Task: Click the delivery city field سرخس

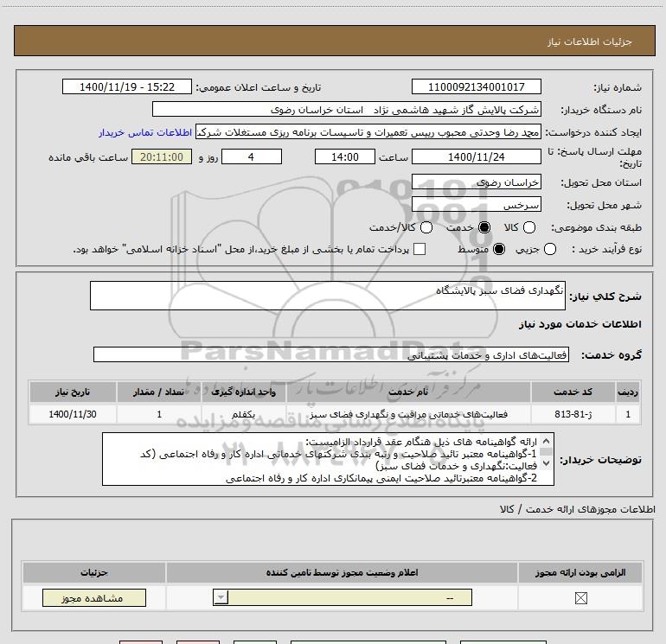Action: (476, 205)
